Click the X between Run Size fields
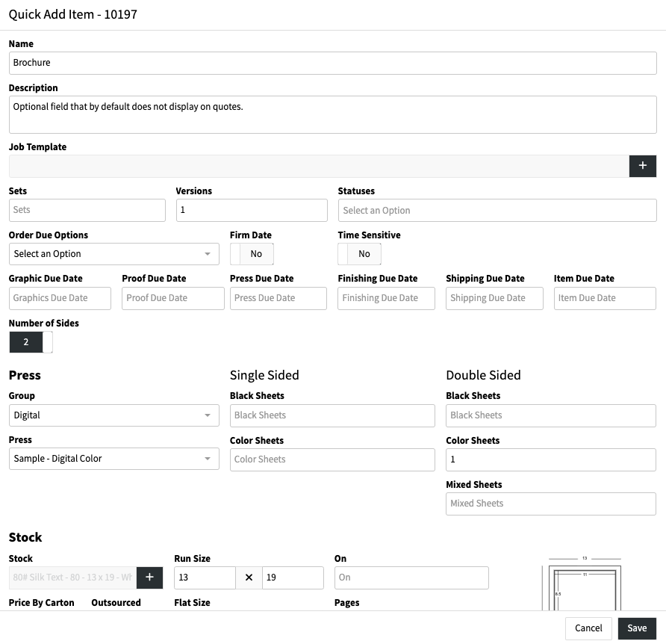 coord(249,578)
